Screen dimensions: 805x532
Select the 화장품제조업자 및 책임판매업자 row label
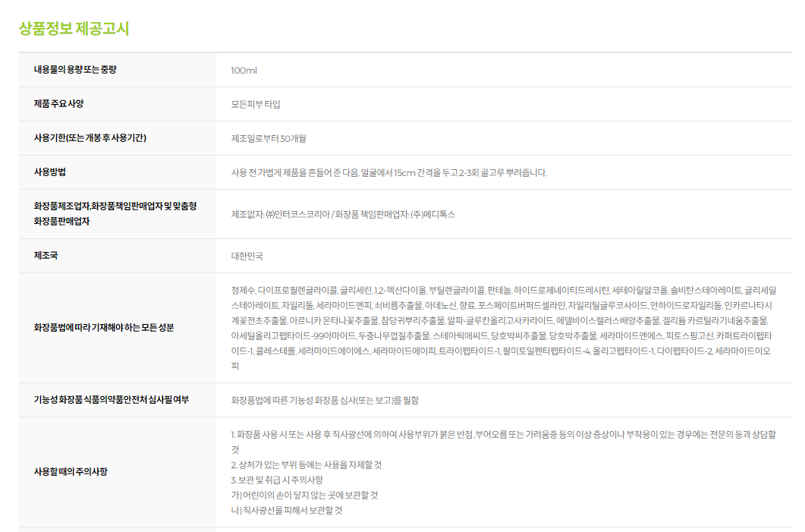(x=115, y=213)
